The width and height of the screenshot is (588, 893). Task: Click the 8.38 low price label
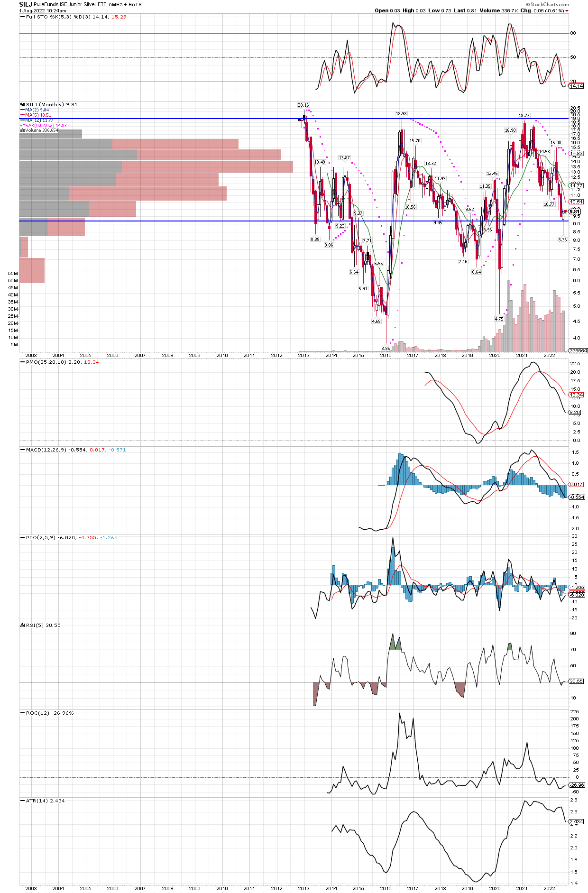315,239
